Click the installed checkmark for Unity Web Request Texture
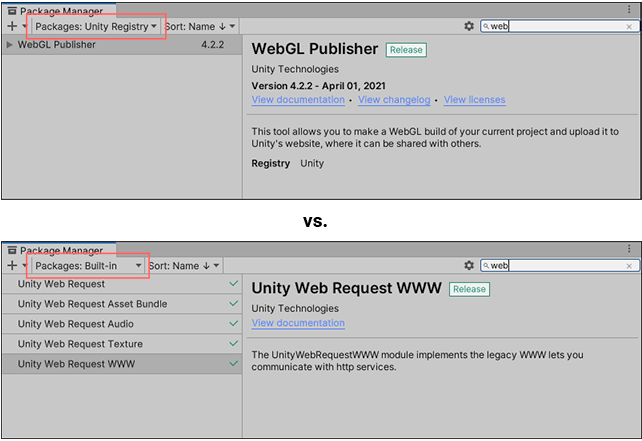This screenshot has width=642, height=441. click(234, 344)
